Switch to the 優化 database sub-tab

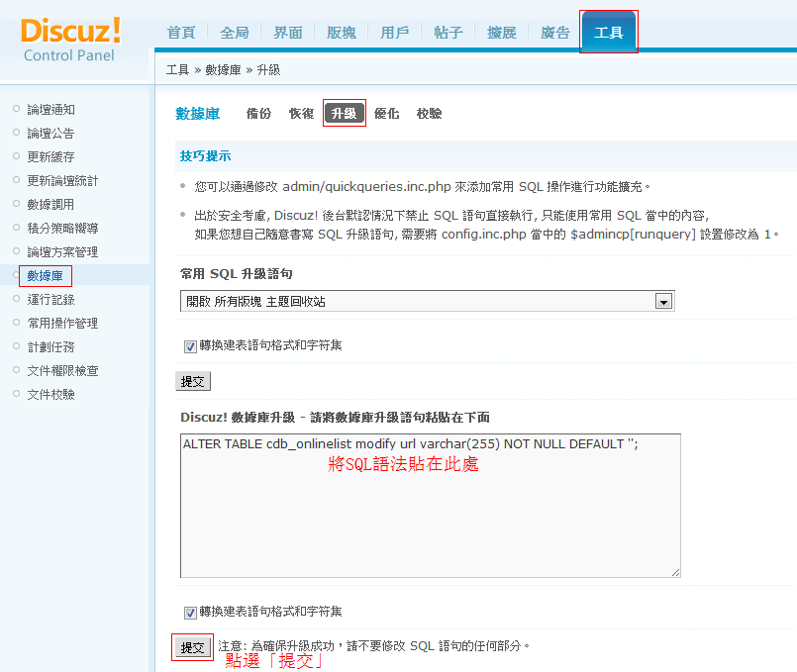387,113
